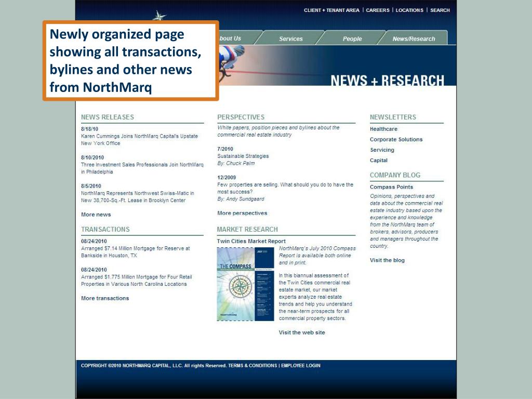Click the NEWS + RESEARCH banner title
The image size is (532, 399).
pyautogui.click(x=387, y=80)
